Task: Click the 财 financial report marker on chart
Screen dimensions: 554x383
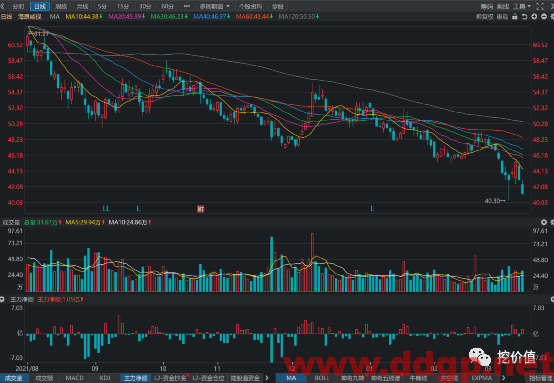Action: pyautogui.click(x=200, y=209)
